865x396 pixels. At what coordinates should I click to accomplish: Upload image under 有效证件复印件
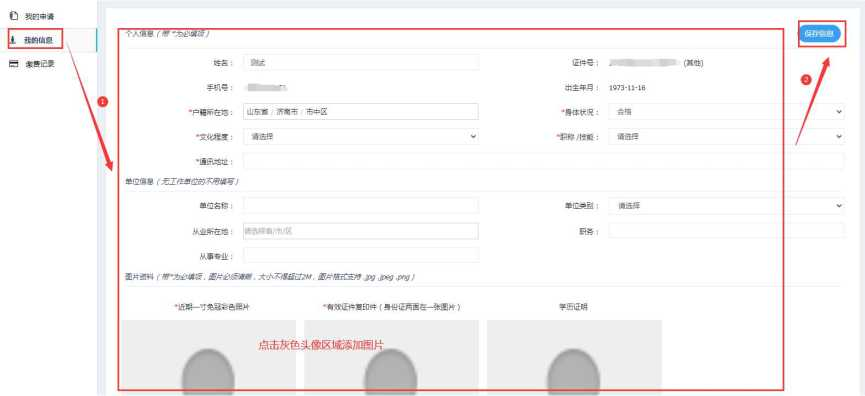pyautogui.click(x=391, y=357)
